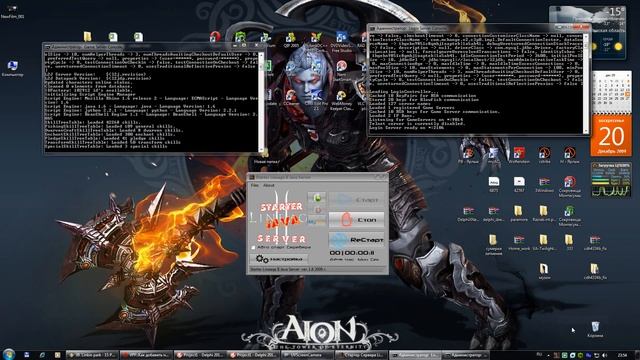Screen dimensions: 640x360
Task: Click the volume speaker tray icon
Action: pos(604,356)
